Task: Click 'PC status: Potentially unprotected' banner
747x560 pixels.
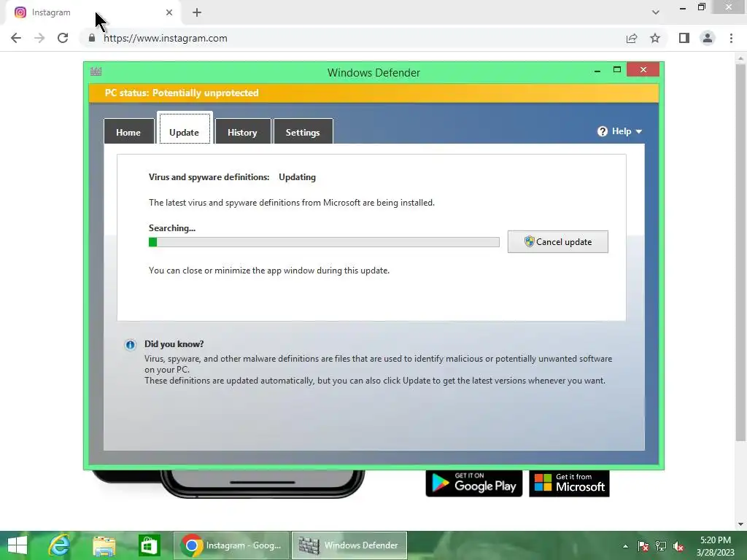Action: 373,93
